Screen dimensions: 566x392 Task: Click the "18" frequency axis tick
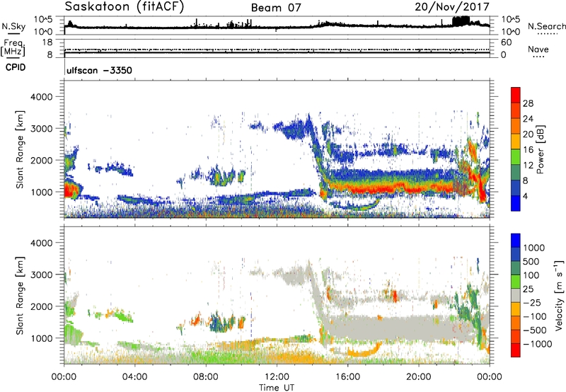(x=47, y=42)
